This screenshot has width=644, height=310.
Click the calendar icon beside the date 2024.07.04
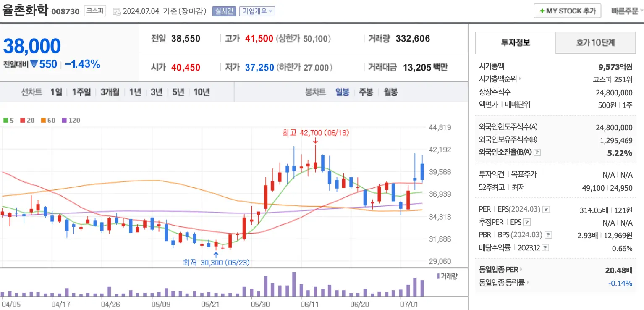point(116,11)
